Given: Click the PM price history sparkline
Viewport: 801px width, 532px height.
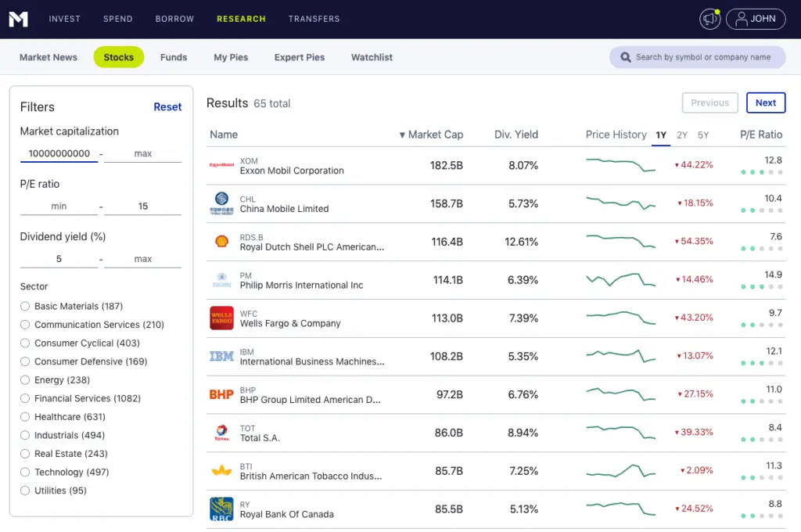Looking at the screenshot, I should pos(620,279).
